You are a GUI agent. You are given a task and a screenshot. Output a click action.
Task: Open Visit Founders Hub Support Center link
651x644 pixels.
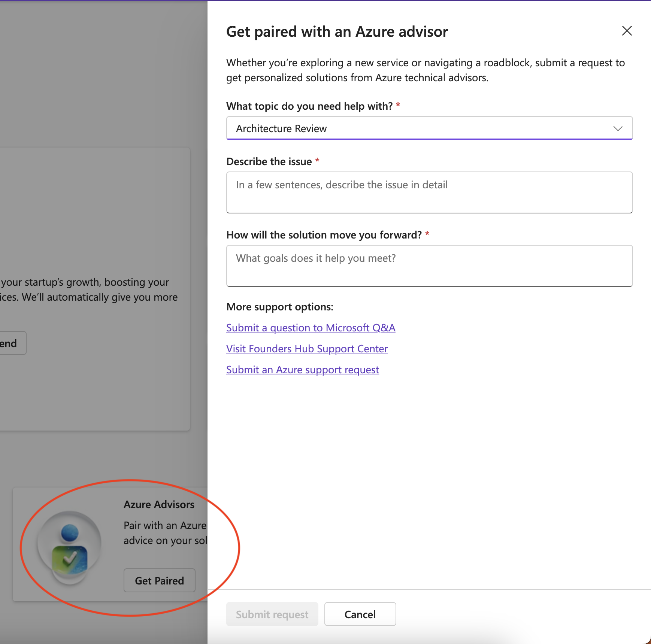tap(307, 349)
